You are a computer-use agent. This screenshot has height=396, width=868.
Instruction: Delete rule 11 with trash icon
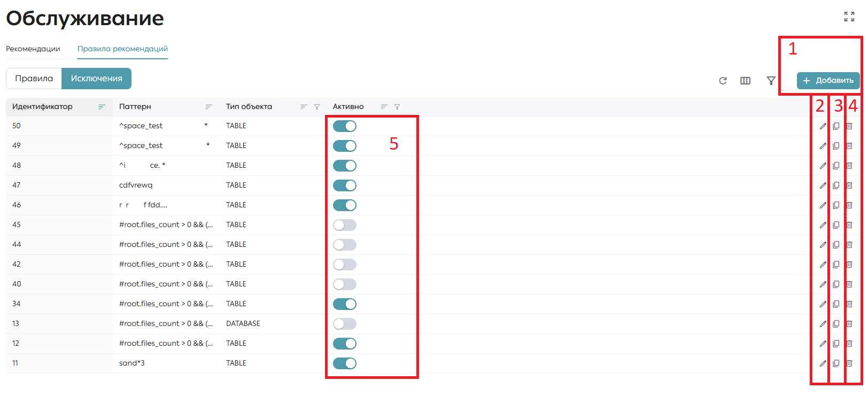coord(849,363)
